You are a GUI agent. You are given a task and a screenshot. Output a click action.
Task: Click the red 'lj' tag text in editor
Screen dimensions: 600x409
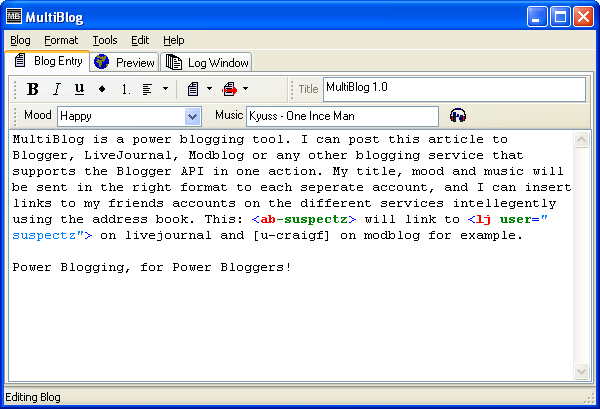click(x=483, y=220)
